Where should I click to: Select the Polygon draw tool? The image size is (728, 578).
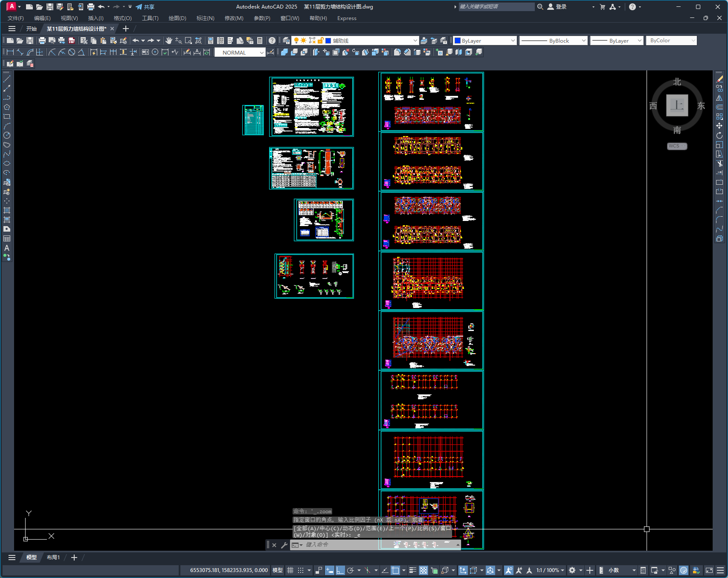7,107
